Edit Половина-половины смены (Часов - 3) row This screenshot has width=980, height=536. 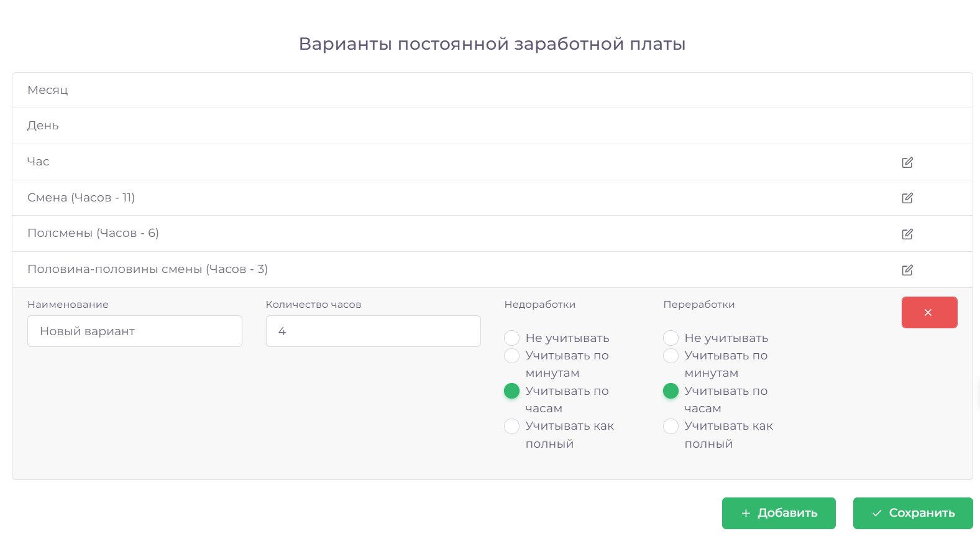[907, 270]
